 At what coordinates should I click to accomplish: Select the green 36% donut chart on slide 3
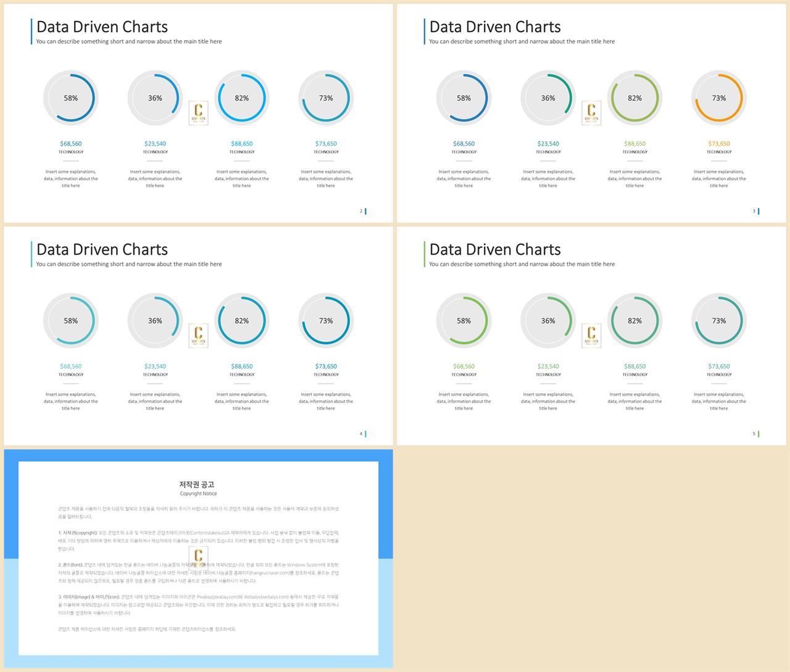point(548,98)
